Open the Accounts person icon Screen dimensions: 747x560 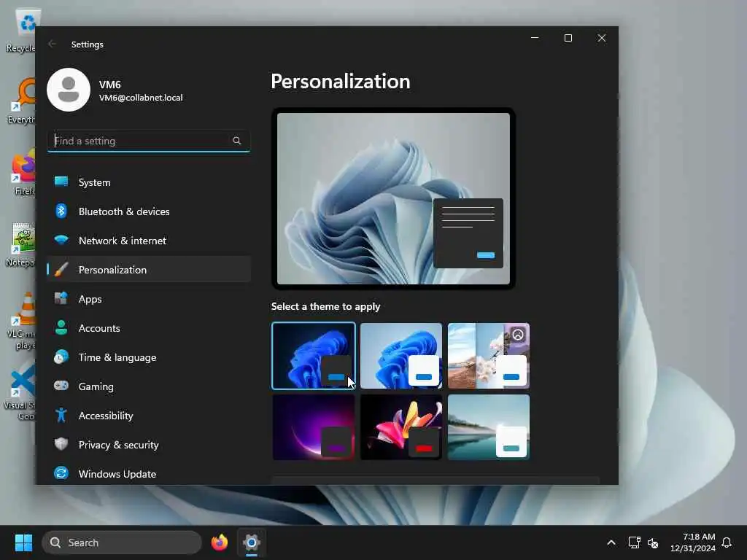click(x=61, y=327)
